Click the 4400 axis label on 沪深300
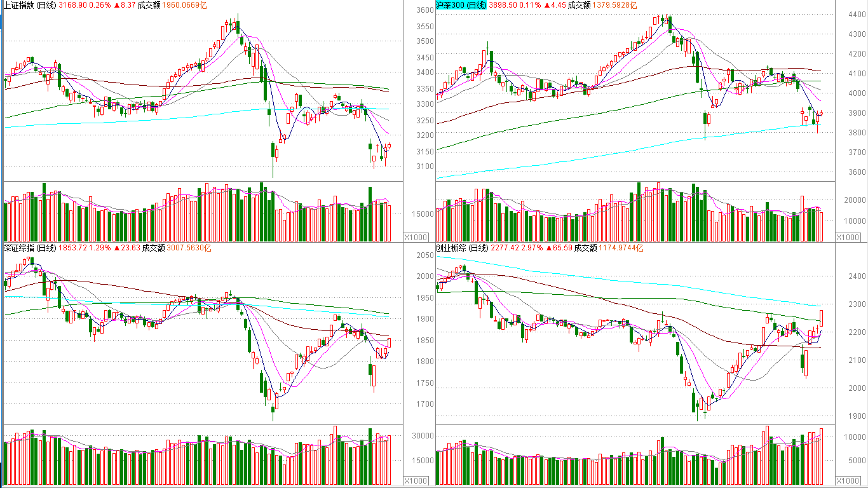 856,15
